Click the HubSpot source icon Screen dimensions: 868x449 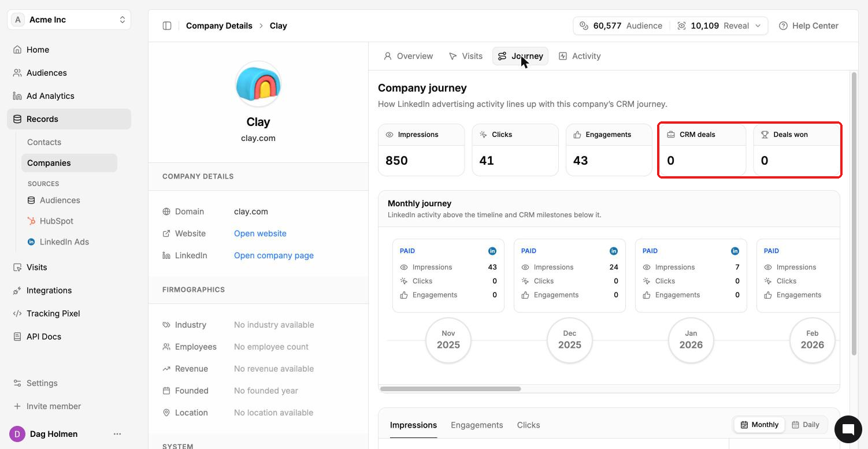point(31,221)
